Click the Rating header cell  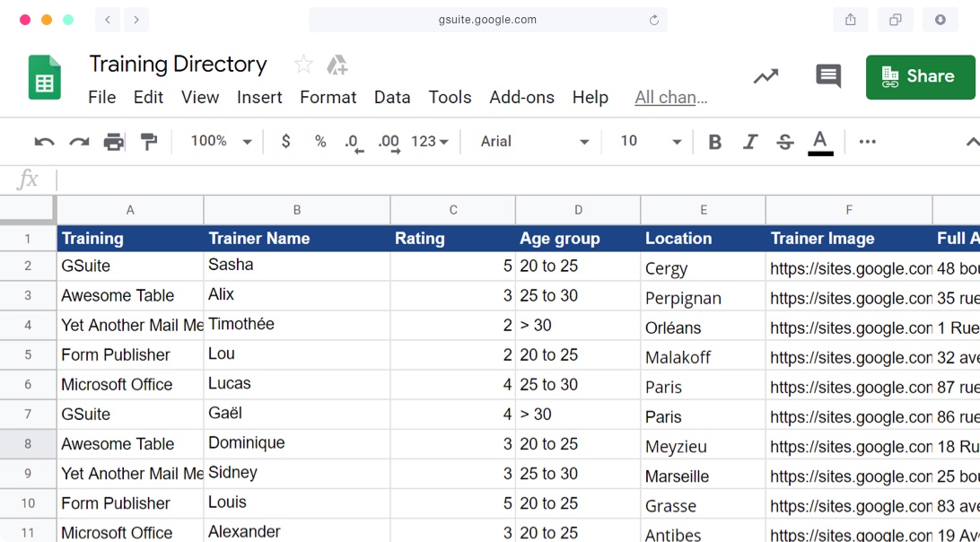(453, 238)
